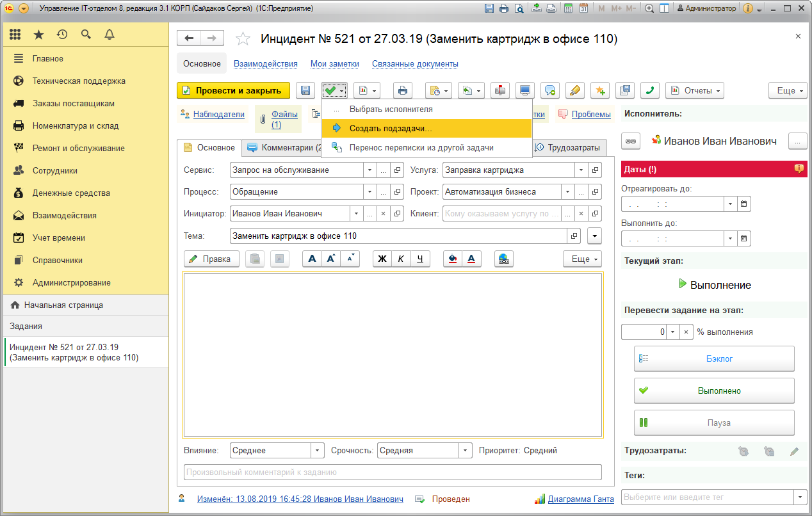Click the 'Произвольный комментарий к заданию' field
The width and height of the screenshot is (812, 516).
393,472
